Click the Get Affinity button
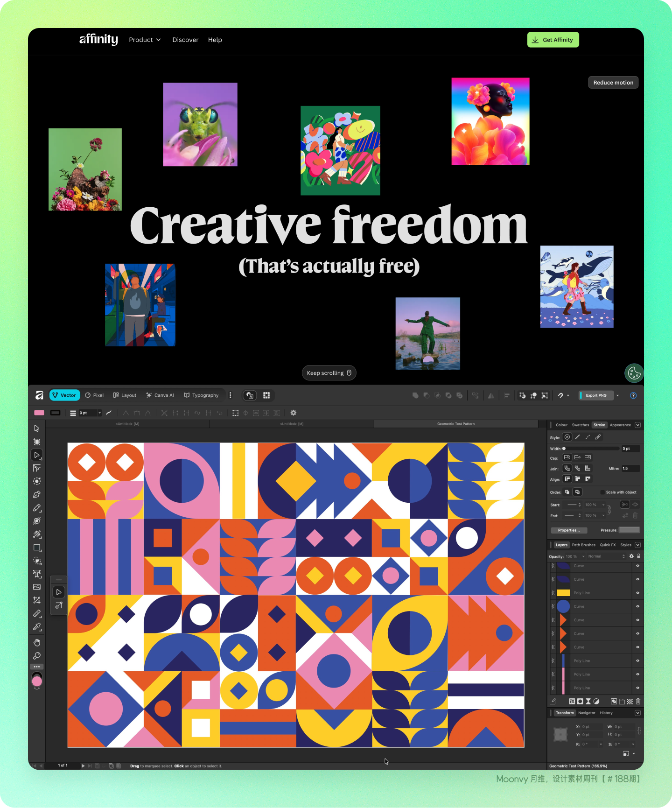This screenshot has width=672, height=808. (553, 40)
